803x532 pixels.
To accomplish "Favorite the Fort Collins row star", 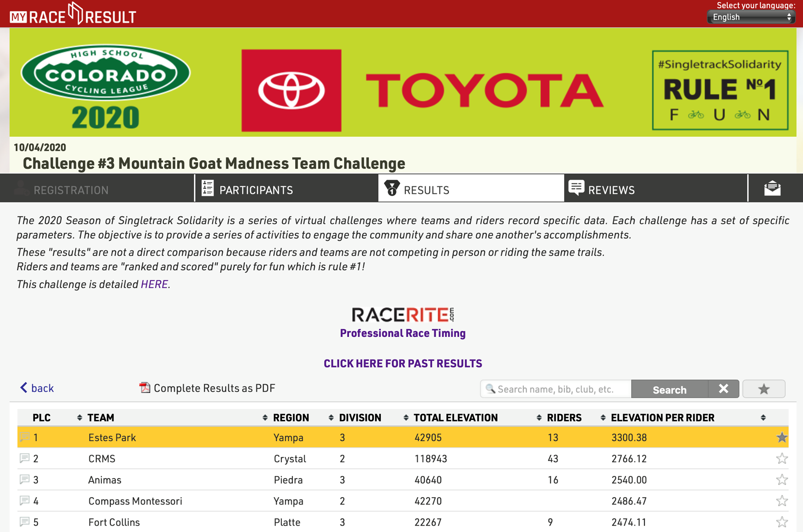I will [782, 522].
